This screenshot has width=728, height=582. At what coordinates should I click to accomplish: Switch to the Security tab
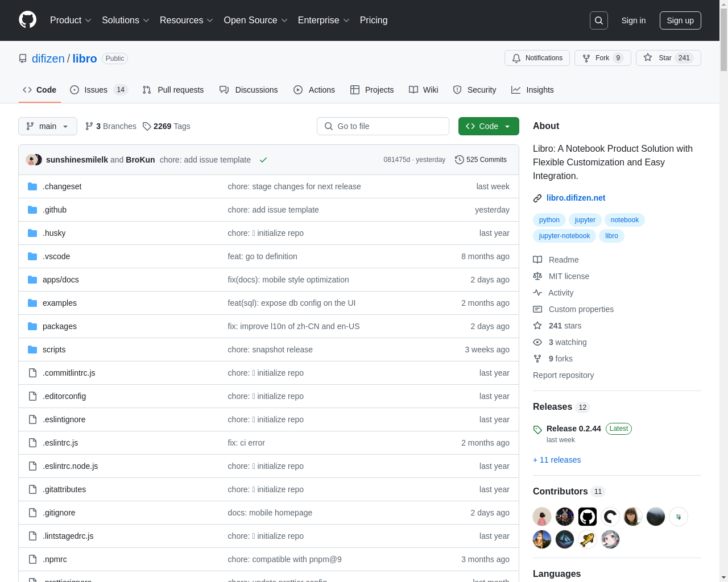click(474, 90)
